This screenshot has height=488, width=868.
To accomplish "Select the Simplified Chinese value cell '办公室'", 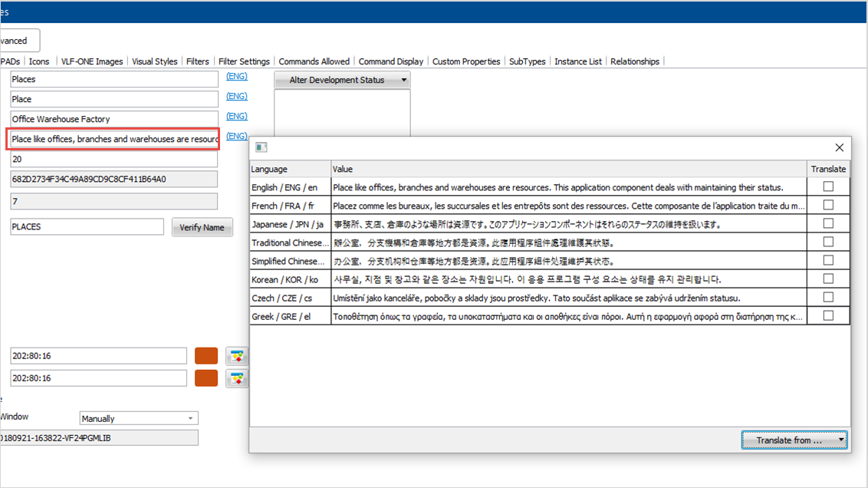I will tap(569, 261).
